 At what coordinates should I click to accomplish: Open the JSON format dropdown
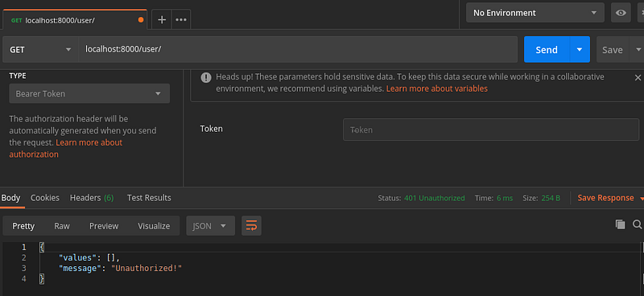(210, 226)
